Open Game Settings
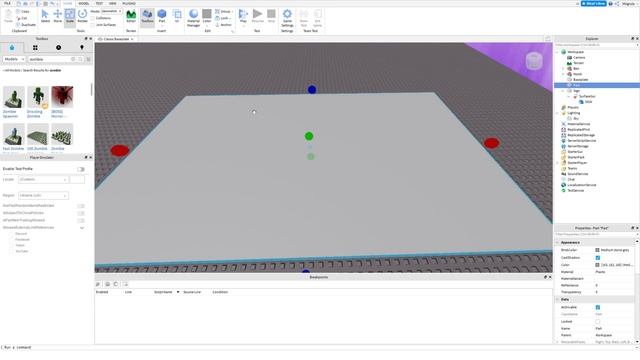Screen dimensions: 640x360 point(287,18)
